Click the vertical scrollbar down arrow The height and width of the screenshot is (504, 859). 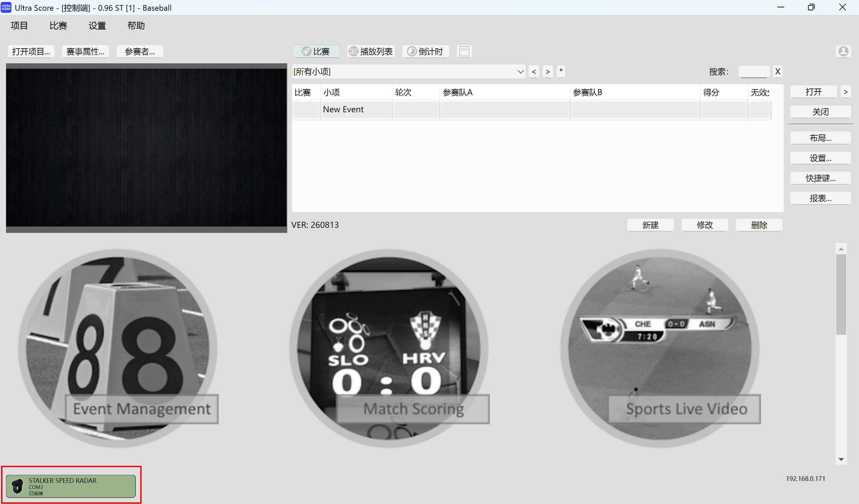pyautogui.click(x=841, y=459)
